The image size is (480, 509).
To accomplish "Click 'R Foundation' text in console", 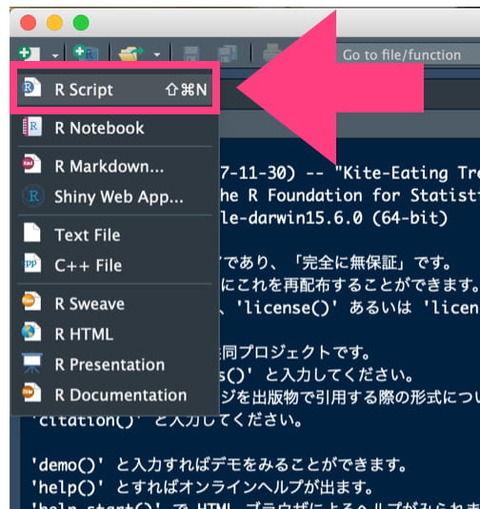I will point(305,195).
